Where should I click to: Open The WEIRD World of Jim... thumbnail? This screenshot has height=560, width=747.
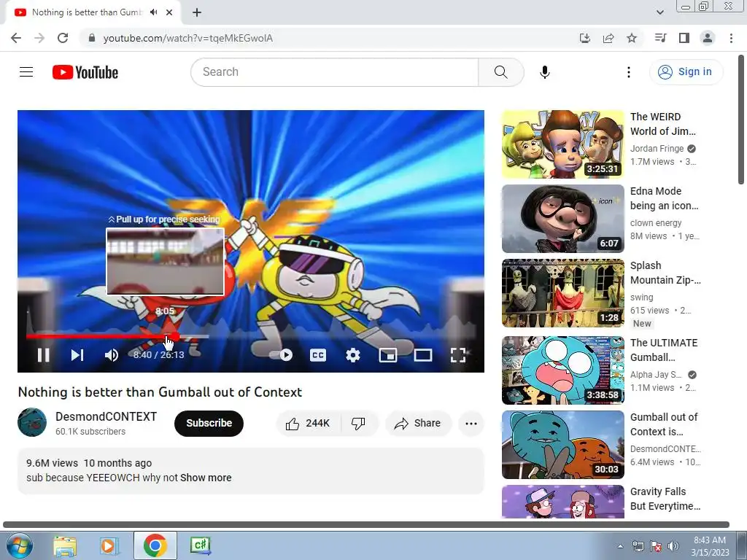click(562, 144)
